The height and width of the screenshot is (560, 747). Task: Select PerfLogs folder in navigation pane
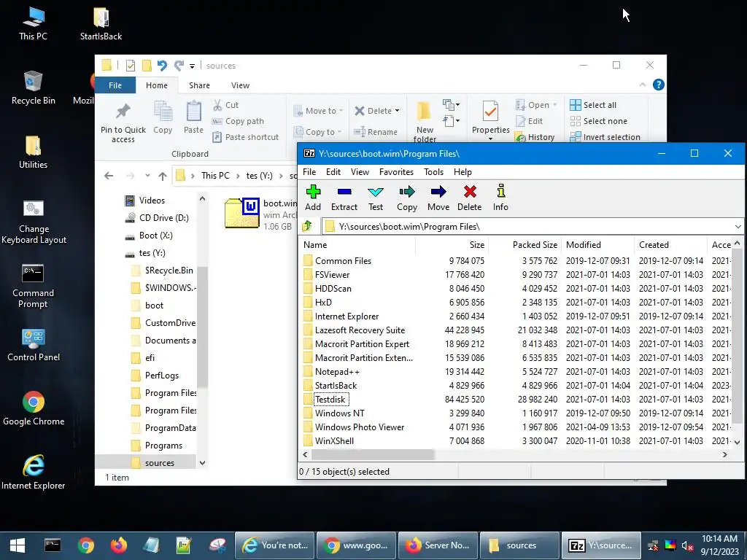coord(155,376)
